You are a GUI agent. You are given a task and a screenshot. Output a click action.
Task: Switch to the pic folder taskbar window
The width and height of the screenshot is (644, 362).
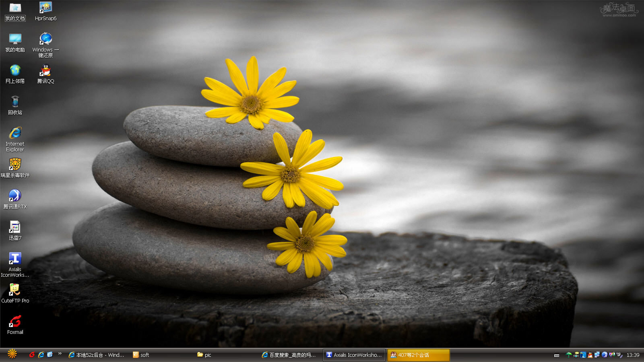[225, 355]
